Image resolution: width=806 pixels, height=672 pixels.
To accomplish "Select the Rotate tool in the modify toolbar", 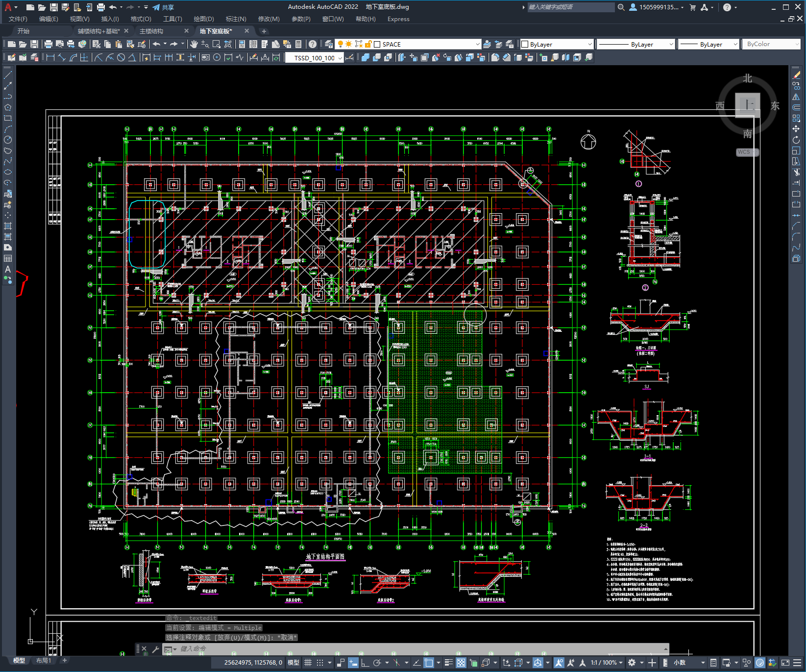I will pos(796,140).
